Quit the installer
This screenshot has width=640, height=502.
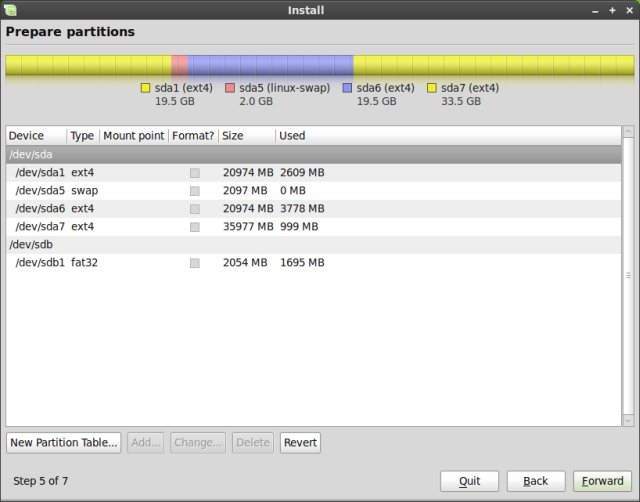(469, 481)
